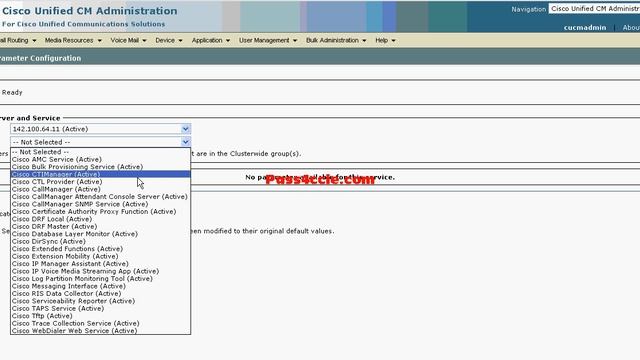Select Cisco Certificate Authority Proxy Function

click(100, 211)
